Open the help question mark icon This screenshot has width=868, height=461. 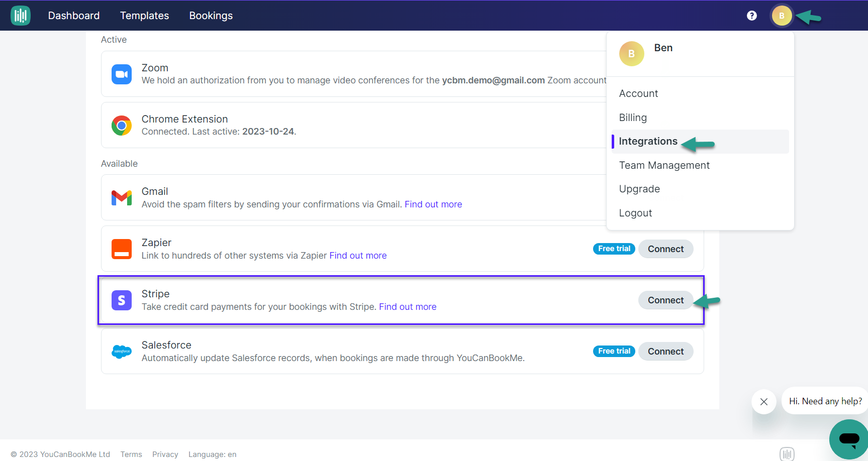752,16
